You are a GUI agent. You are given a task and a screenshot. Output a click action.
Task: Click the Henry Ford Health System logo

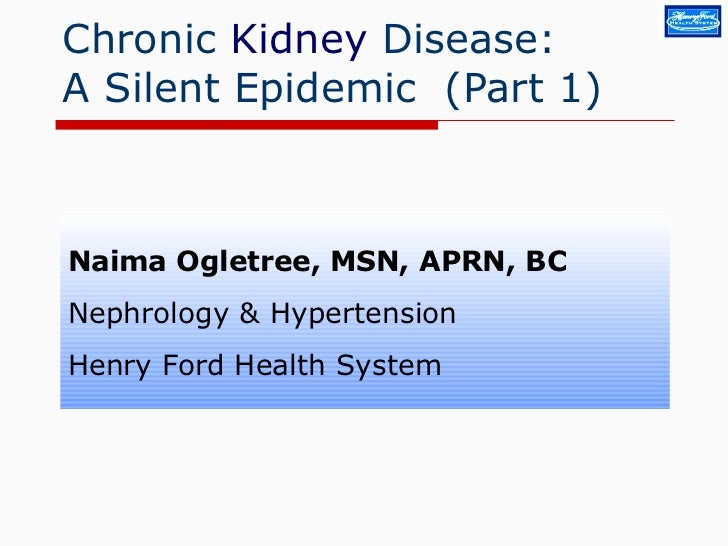pos(693,21)
